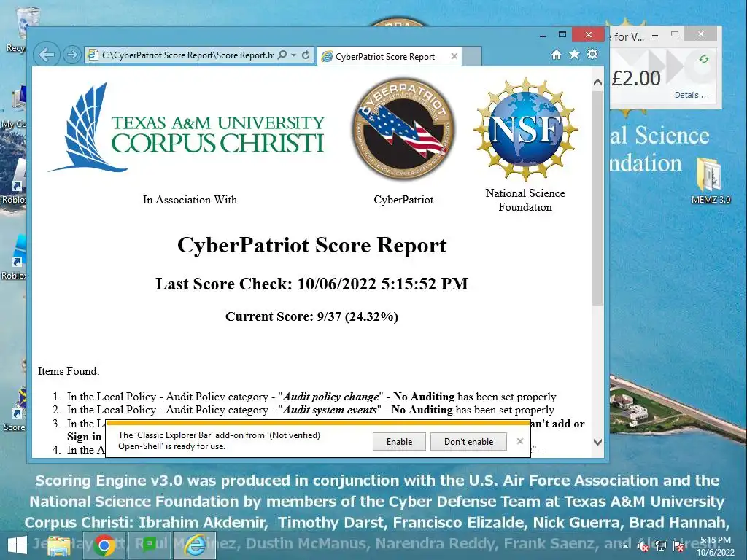Click the green chat app taskbar icon

pyautogui.click(x=149, y=545)
